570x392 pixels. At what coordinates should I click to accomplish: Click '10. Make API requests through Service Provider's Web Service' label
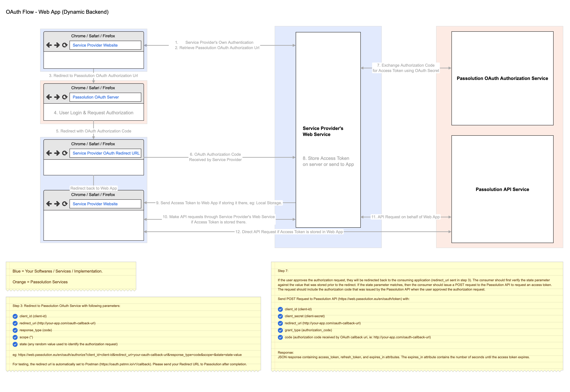[219, 219]
